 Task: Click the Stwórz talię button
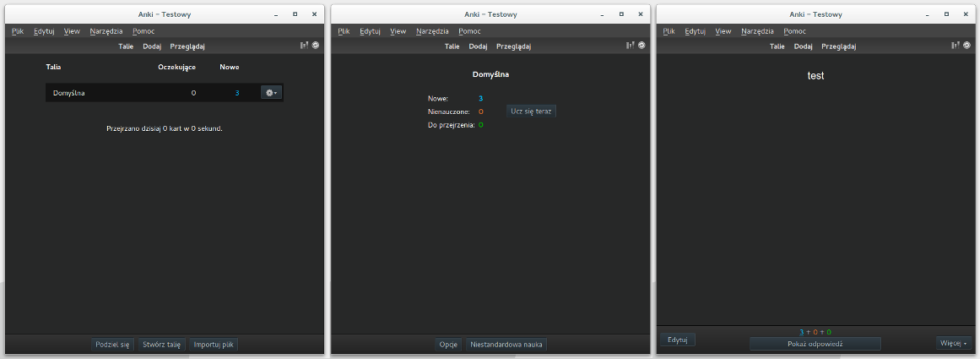pos(161,344)
